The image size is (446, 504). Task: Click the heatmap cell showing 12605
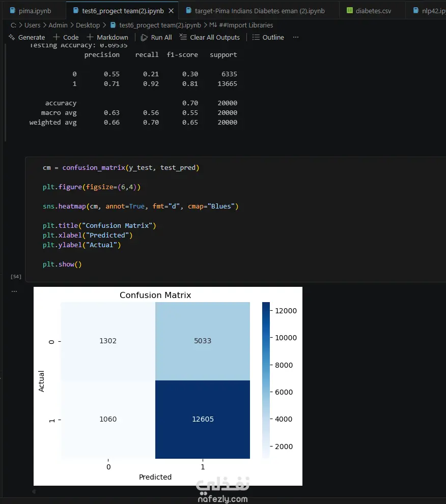coord(203,420)
